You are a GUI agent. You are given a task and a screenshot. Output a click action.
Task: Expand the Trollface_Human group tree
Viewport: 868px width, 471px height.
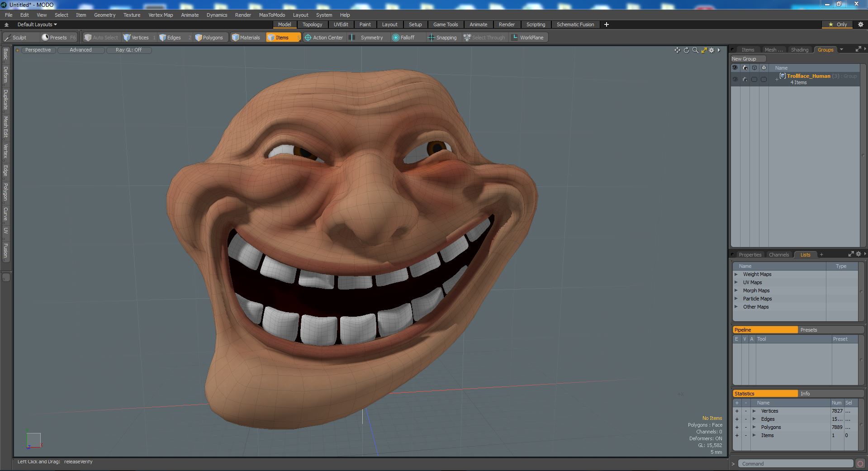pyautogui.click(x=777, y=79)
